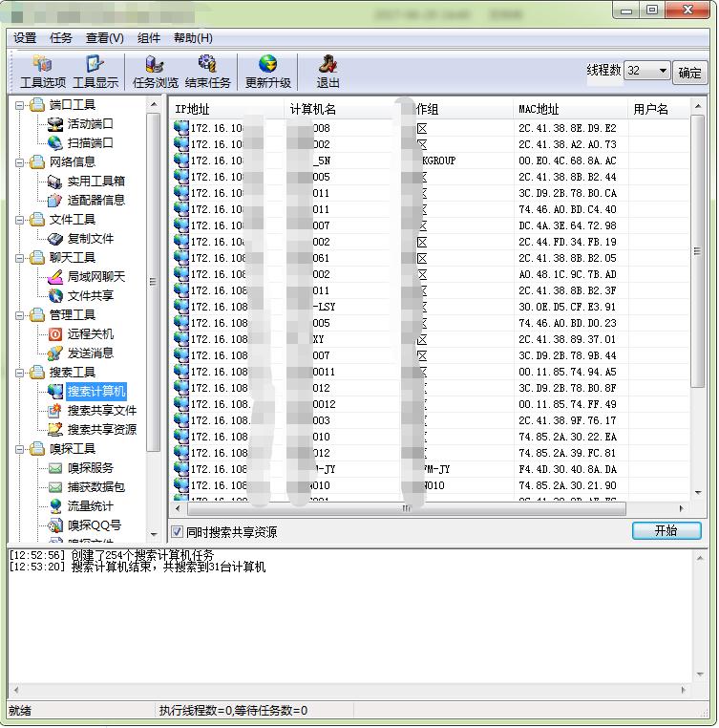Screen dimensions: 719x728
Task: Click 结束任务 toolbar icon
Action: (x=207, y=72)
